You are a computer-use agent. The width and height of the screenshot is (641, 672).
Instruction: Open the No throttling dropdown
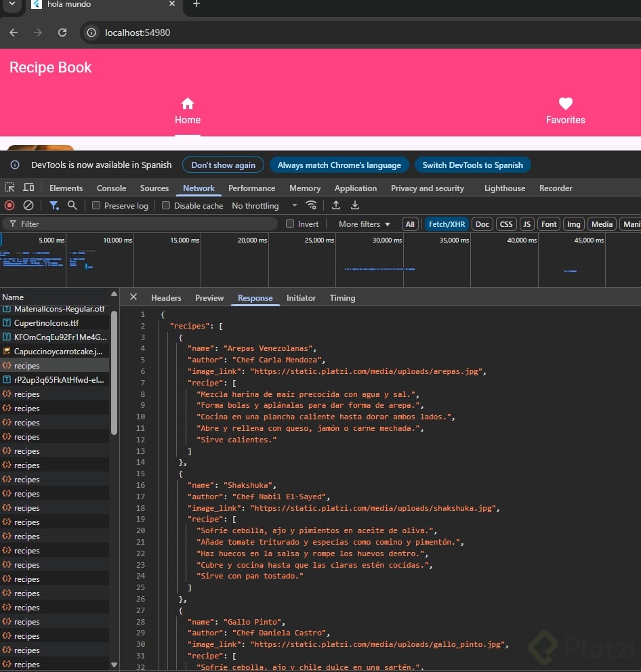click(x=264, y=206)
